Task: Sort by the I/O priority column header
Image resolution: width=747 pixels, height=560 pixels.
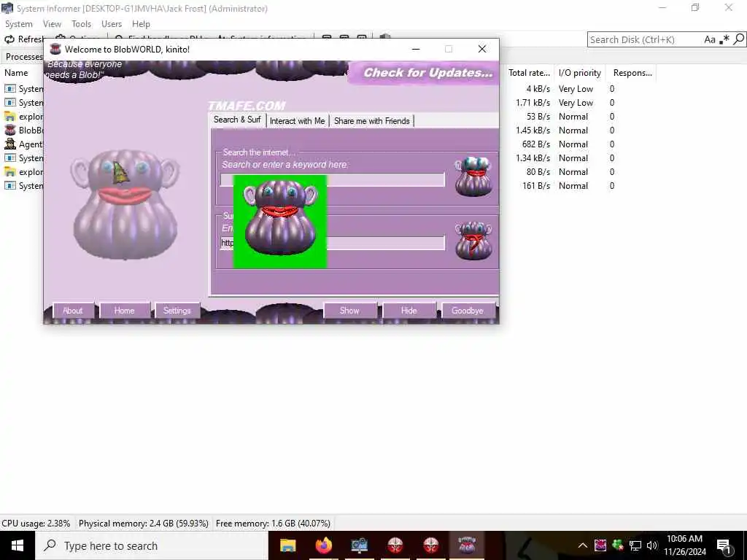Action: (580, 73)
